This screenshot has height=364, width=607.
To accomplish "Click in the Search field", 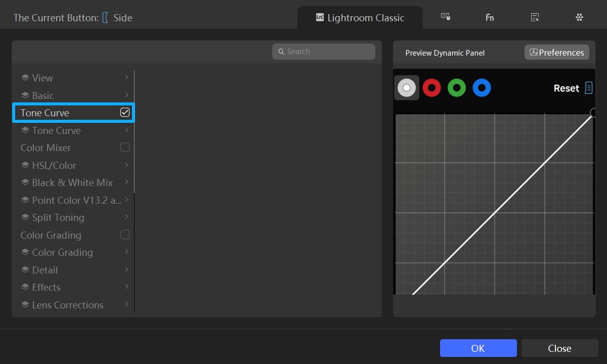I will (x=324, y=52).
